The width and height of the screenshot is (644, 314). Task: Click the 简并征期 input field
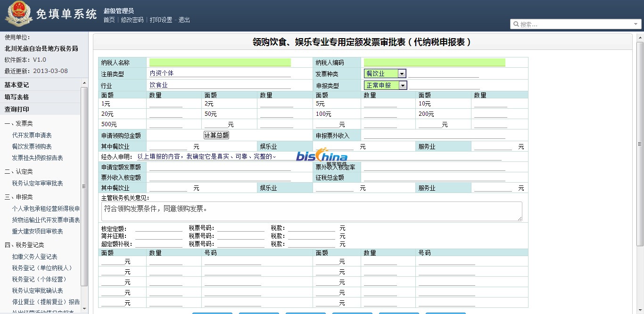pyautogui.click(x=159, y=236)
